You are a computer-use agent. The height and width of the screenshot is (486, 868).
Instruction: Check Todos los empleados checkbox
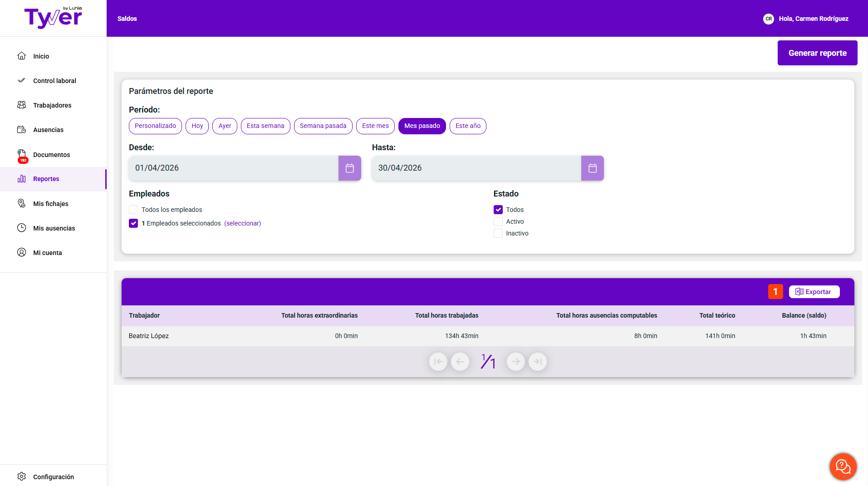[x=133, y=210]
